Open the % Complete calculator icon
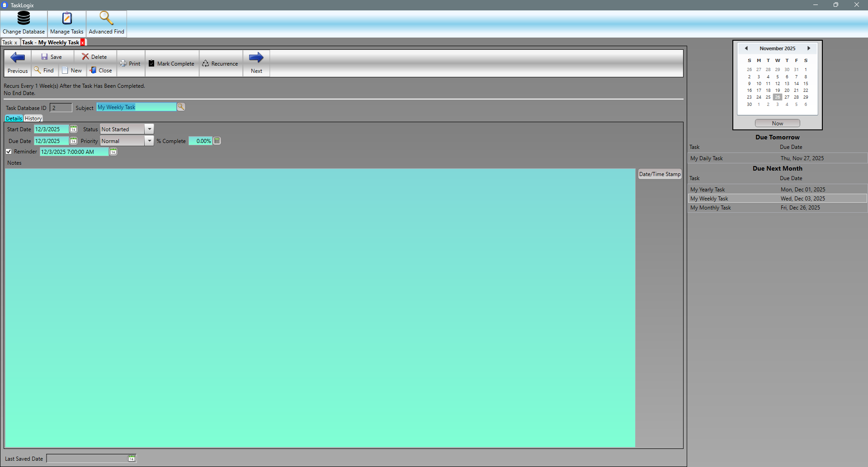Screen dimensions: 868x467 217,141
